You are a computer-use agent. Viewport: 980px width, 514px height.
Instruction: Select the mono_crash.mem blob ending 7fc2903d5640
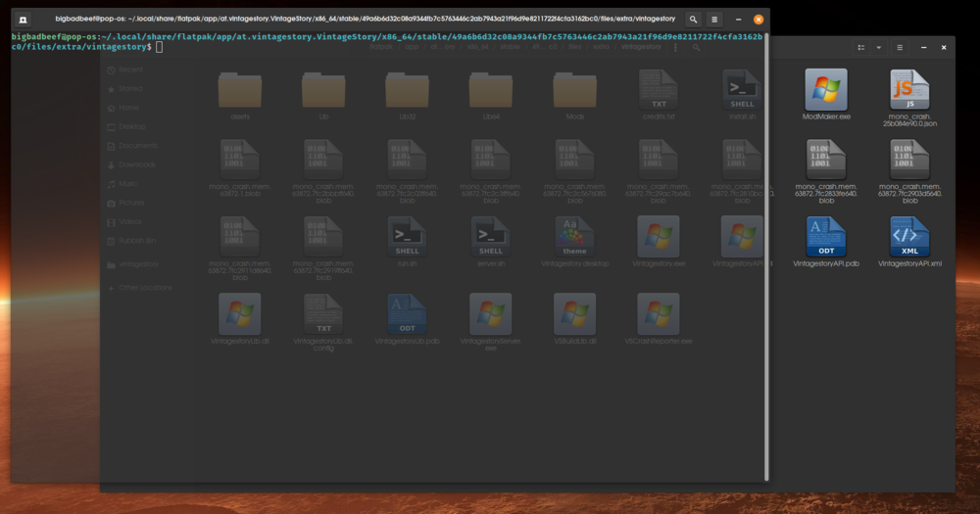(909, 160)
